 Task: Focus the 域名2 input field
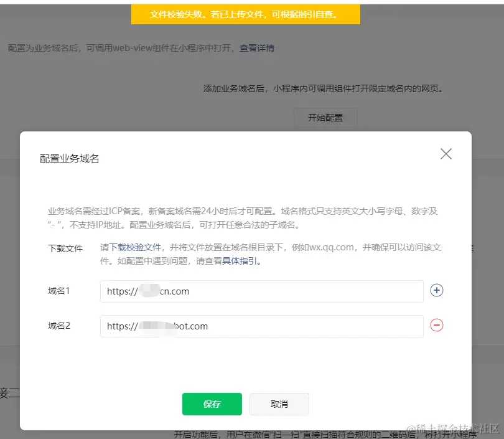(x=261, y=326)
